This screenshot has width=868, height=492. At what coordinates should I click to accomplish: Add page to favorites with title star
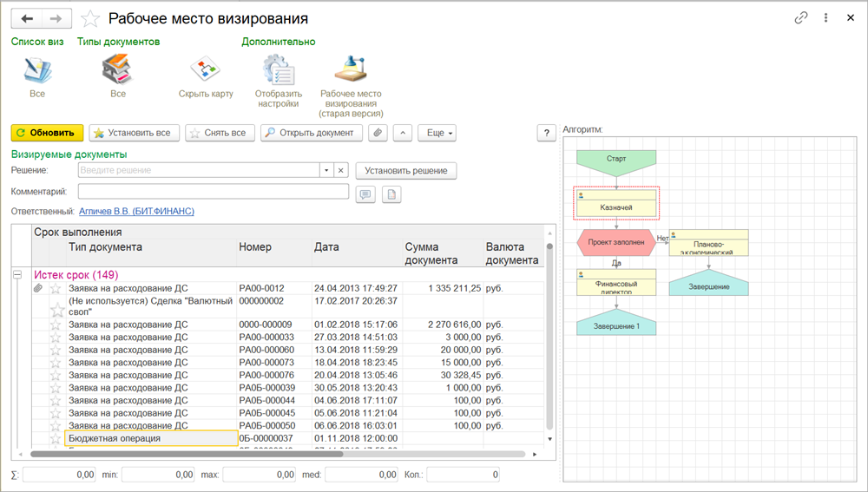click(89, 18)
